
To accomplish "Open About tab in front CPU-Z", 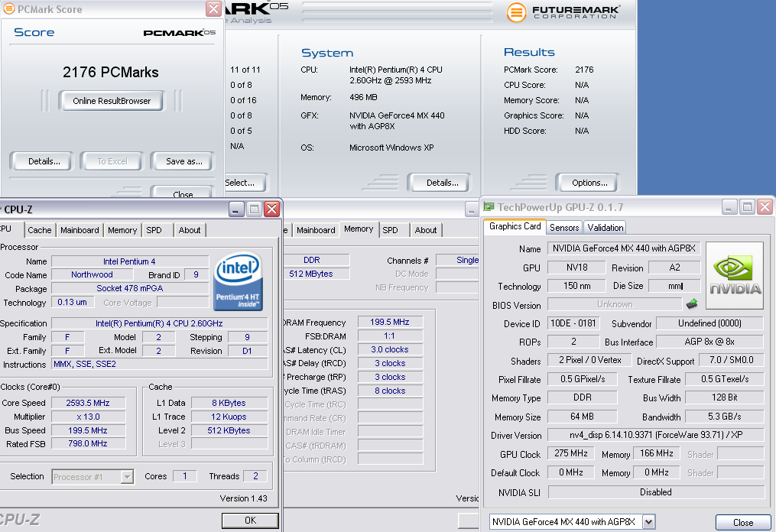I will click(190, 230).
